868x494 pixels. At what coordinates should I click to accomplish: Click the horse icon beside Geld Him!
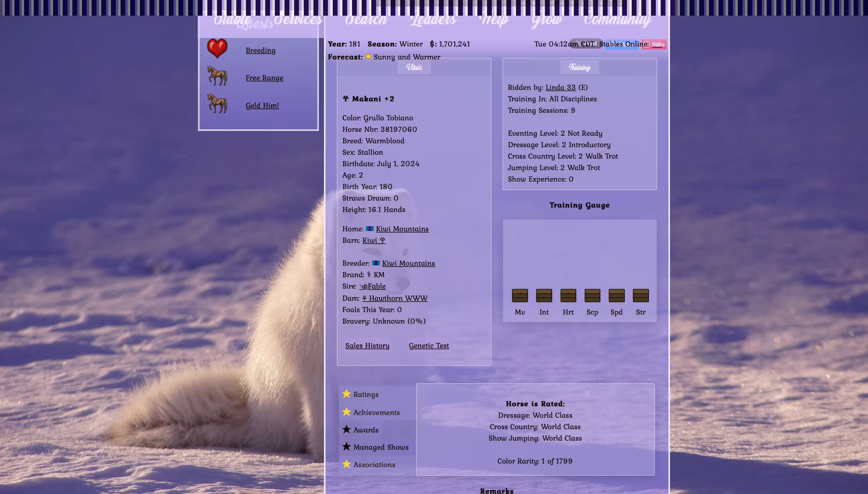point(217,104)
